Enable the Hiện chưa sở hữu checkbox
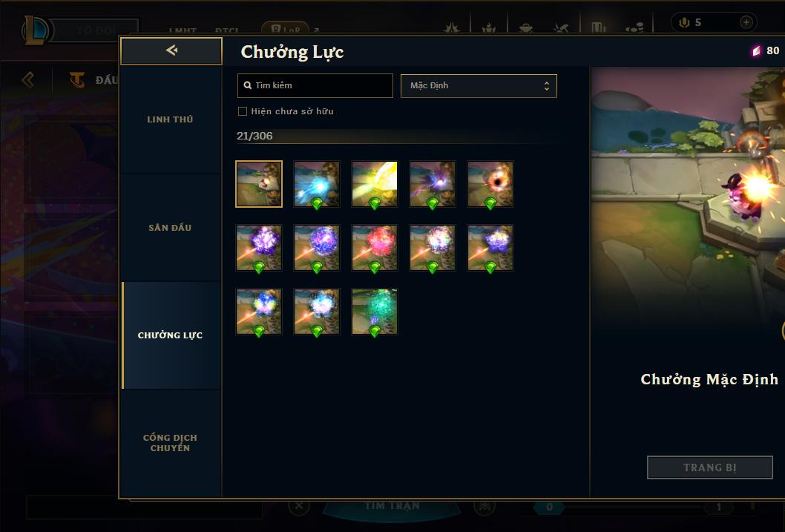 243,111
